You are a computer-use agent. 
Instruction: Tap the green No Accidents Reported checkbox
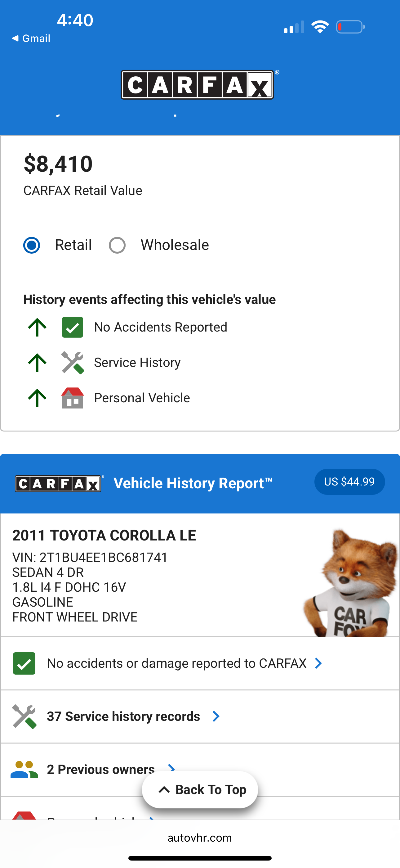72,327
